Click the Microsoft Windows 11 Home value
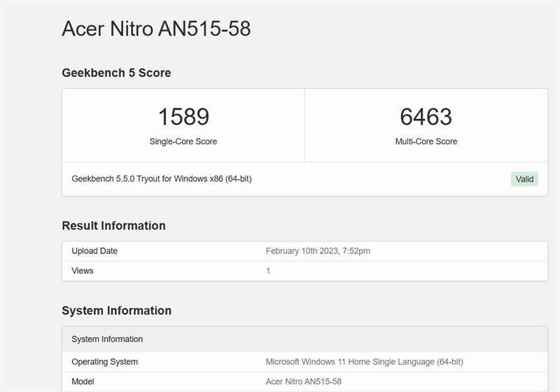This screenshot has height=392, width=560. 364,362
